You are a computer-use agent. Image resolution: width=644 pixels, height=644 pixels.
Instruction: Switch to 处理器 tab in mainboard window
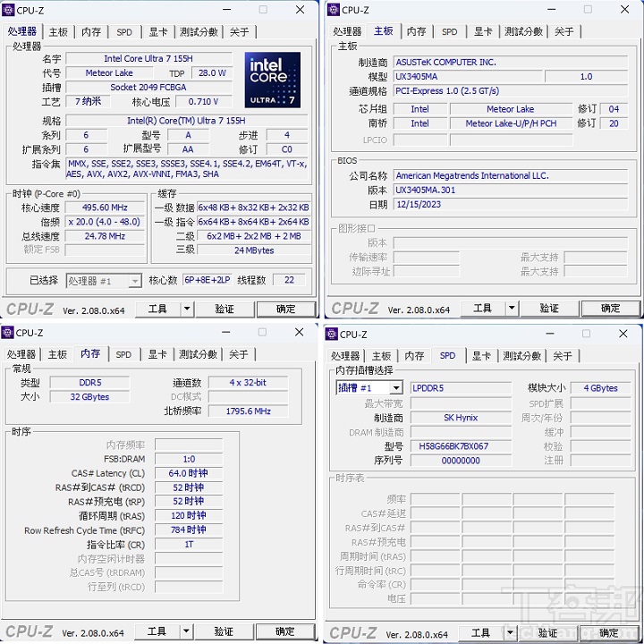(347, 31)
